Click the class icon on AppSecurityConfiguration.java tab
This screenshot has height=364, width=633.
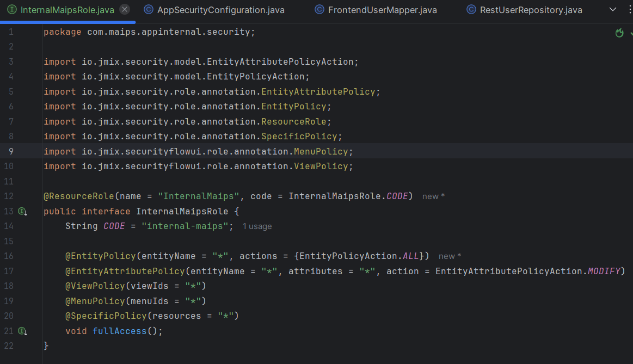[148, 9]
